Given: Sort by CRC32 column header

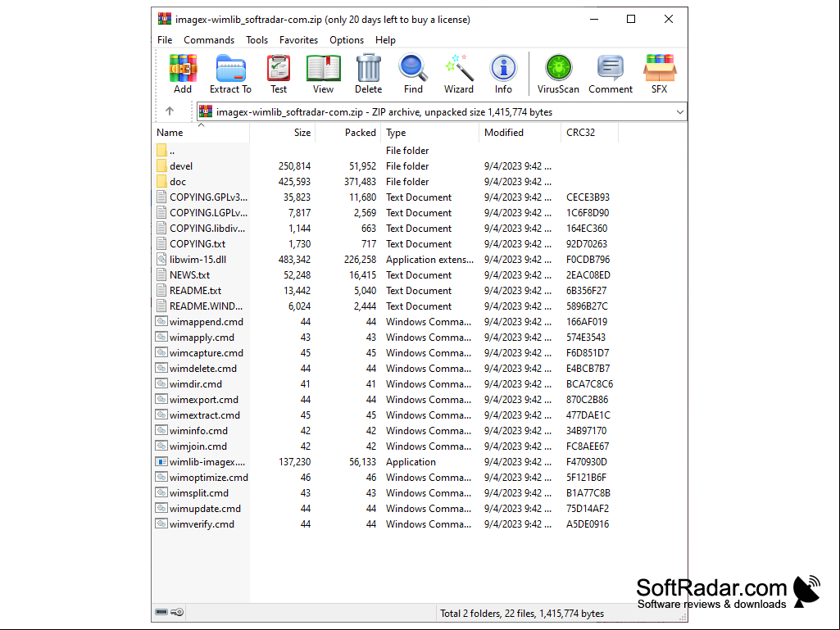Looking at the screenshot, I should [x=590, y=133].
